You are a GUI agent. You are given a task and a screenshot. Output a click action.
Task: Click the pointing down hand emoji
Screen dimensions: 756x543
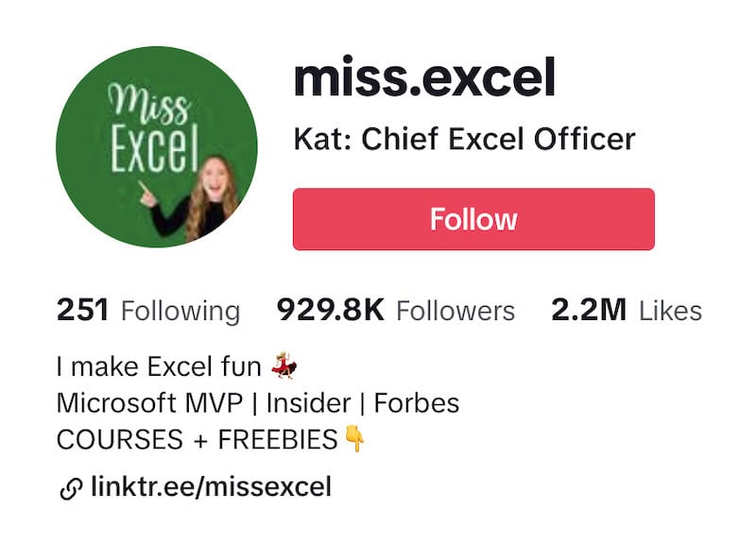pyautogui.click(x=354, y=439)
